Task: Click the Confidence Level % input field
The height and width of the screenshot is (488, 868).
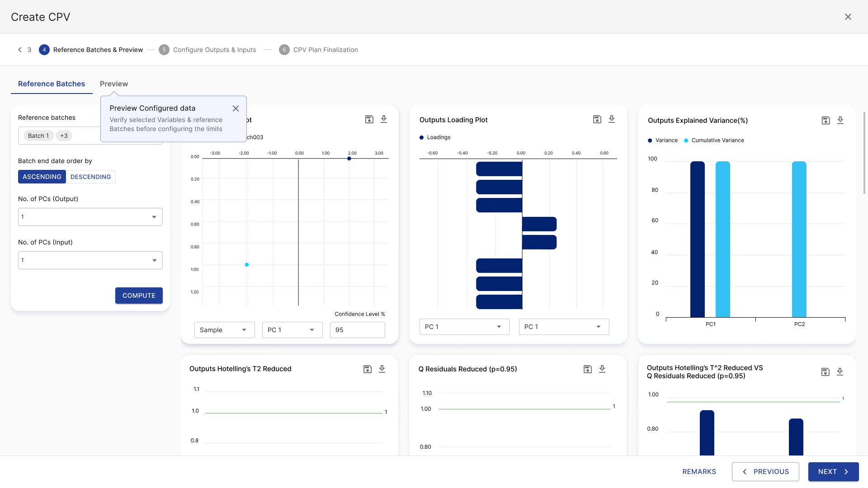Action: 358,330
